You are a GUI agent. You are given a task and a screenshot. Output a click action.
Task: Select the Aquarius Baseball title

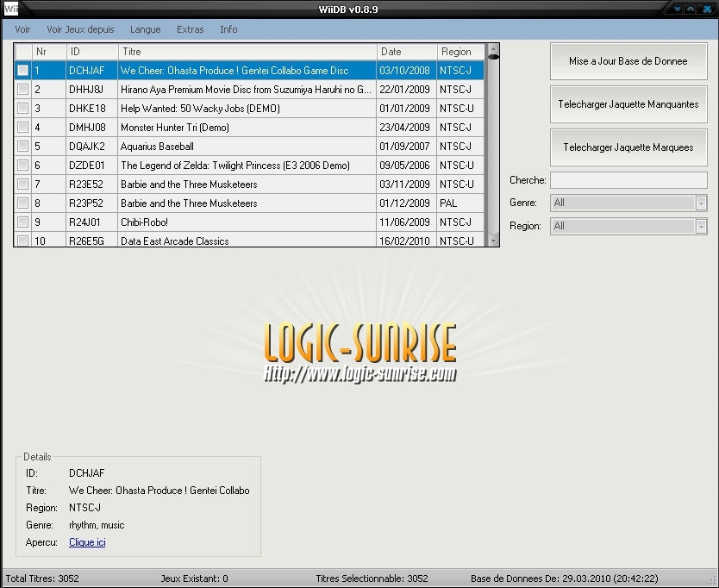157,147
